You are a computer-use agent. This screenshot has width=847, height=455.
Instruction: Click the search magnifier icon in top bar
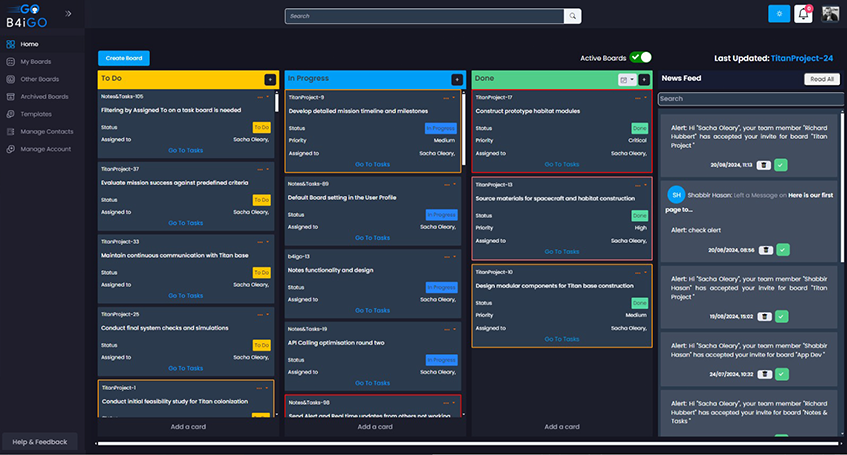[x=572, y=16]
